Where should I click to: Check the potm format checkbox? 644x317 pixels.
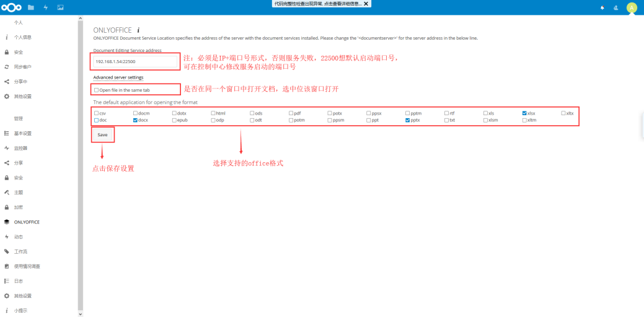291,121
